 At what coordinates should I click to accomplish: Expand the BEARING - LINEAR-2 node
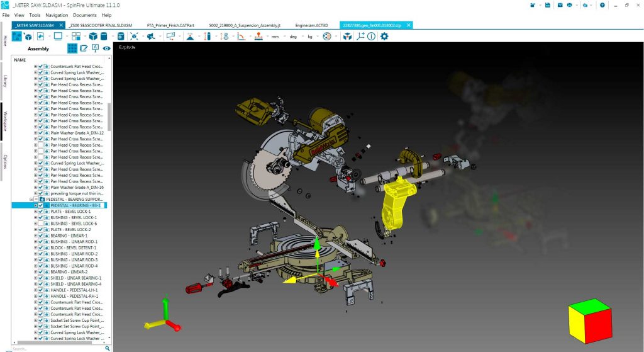pos(36,272)
